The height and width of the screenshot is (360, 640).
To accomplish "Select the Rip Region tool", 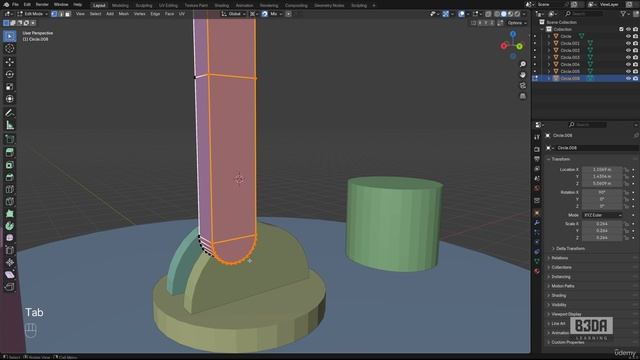I will (10, 287).
